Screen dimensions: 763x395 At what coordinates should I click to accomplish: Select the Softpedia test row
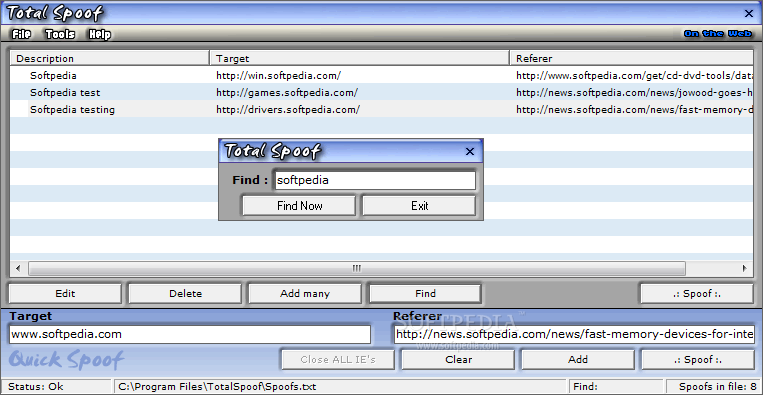click(382, 92)
